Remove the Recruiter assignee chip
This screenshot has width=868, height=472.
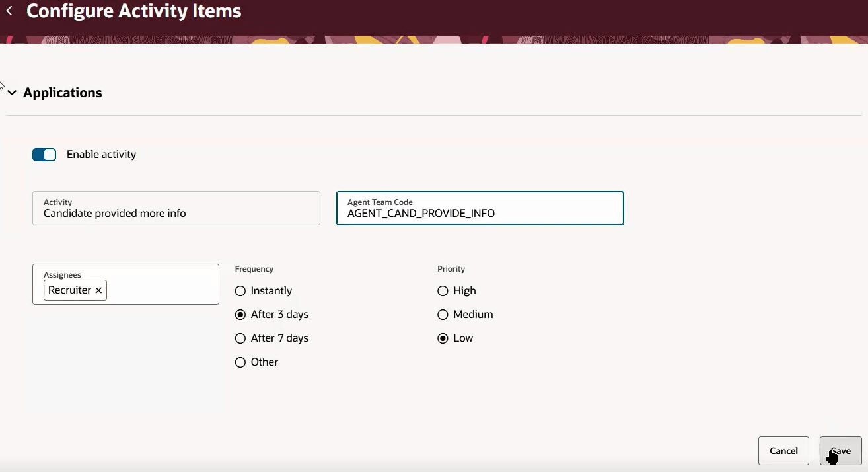(x=98, y=290)
